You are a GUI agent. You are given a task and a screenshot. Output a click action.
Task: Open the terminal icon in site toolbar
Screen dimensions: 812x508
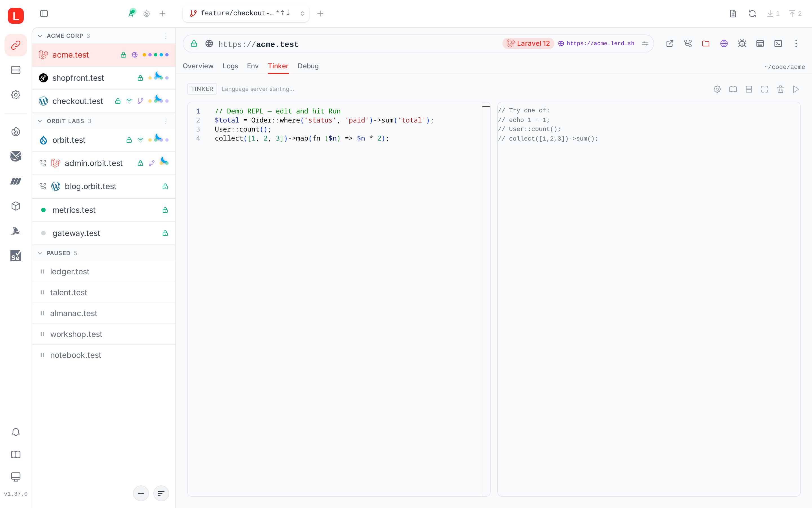click(778, 43)
